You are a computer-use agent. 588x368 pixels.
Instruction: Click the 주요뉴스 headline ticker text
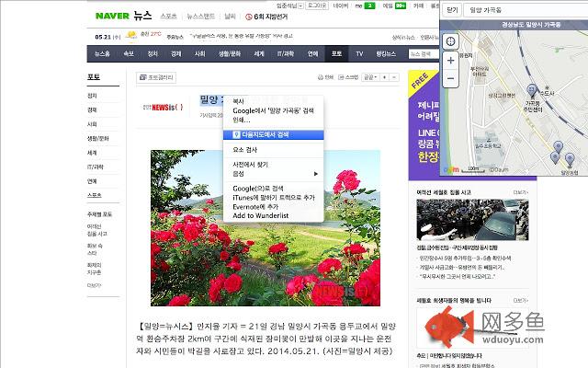(242, 36)
